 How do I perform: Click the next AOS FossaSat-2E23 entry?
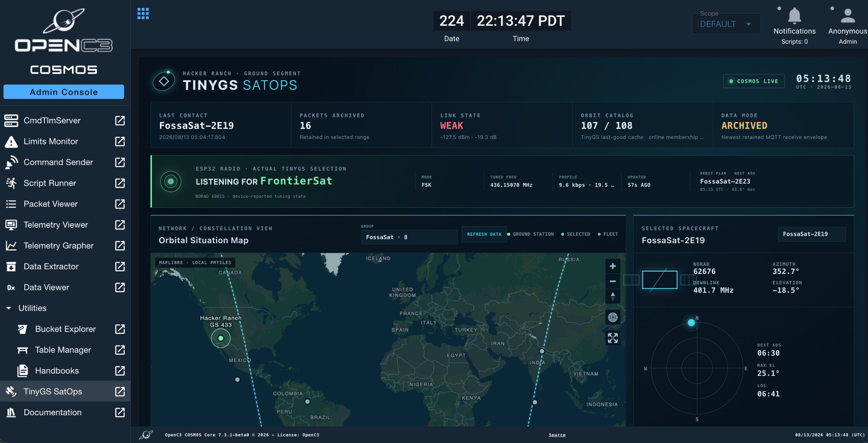coord(725,182)
